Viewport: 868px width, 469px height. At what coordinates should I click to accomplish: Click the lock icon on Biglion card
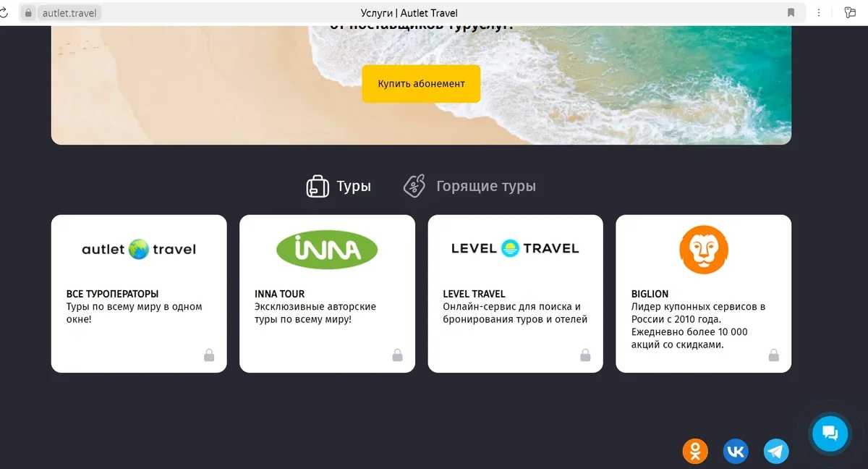(773, 355)
